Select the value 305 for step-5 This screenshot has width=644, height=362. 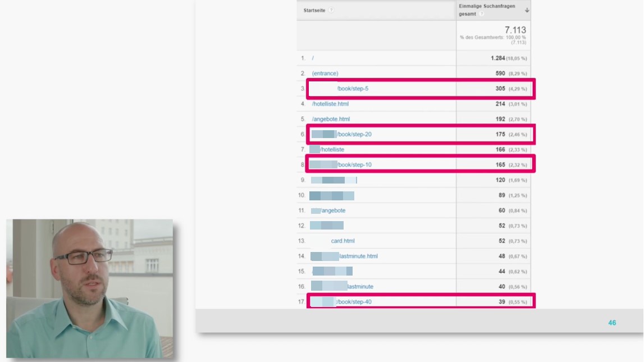tap(500, 89)
